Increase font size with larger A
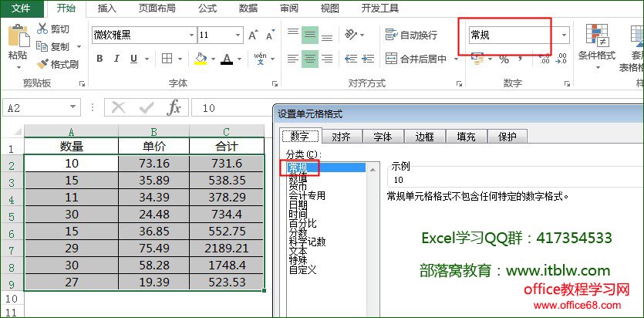The image size is (644, 318). 253,36
